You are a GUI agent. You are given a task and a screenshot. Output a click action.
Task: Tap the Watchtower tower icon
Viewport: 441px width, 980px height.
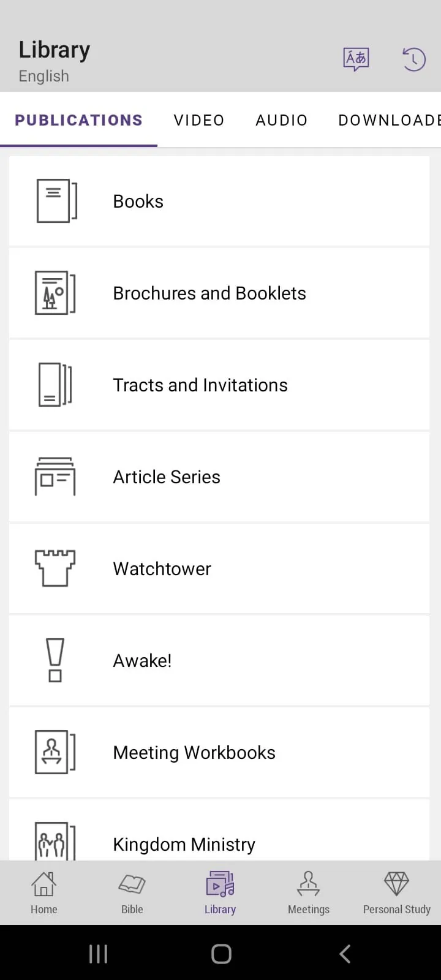coord(55,568)
